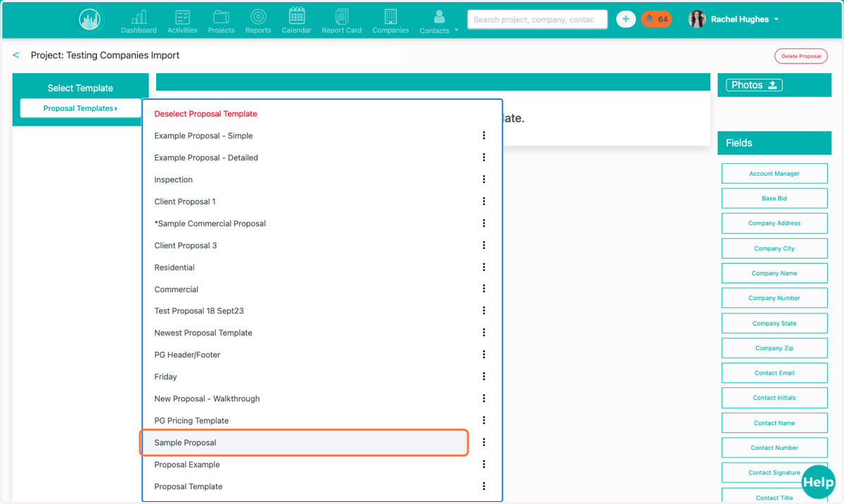
Task: Select Newest Proposal Template entry
Action: pyautogui.click(x=203, y=333)
